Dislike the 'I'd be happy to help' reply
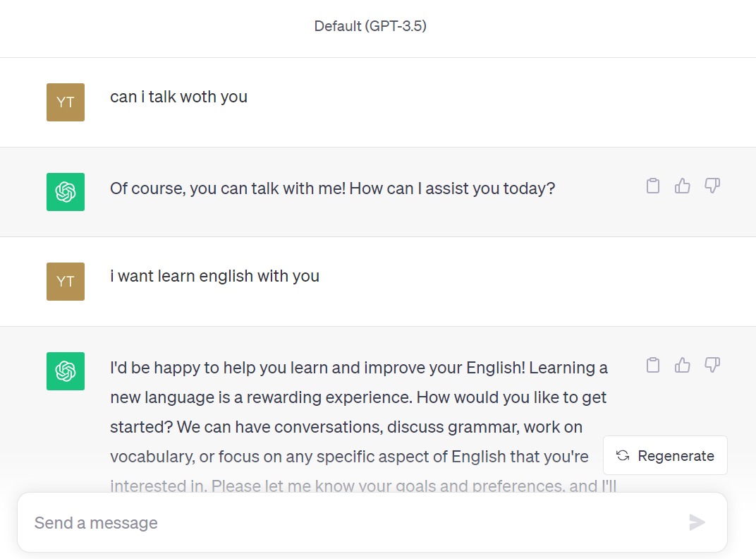The width and height of the screenshot is (756, 559). 712,365
